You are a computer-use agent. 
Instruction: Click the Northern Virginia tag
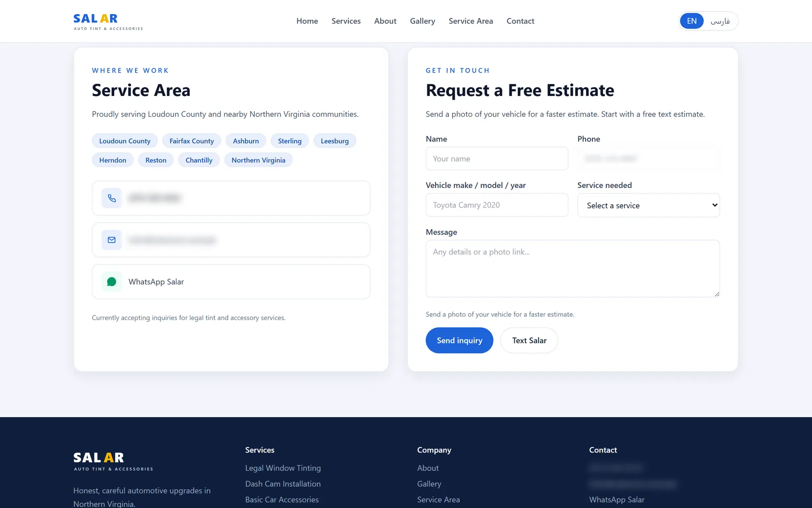click(x=258, y=160)
